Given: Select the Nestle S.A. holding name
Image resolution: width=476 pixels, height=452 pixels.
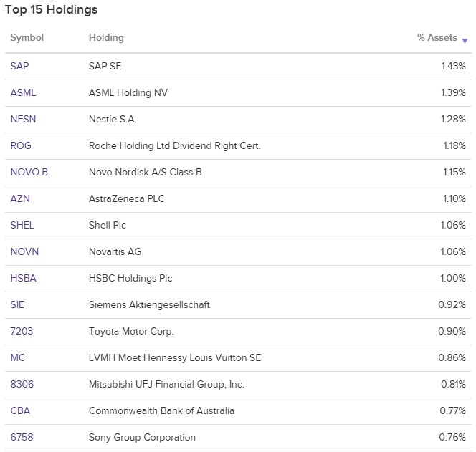Looking at the screenshot, I should (x=113, y=119).
